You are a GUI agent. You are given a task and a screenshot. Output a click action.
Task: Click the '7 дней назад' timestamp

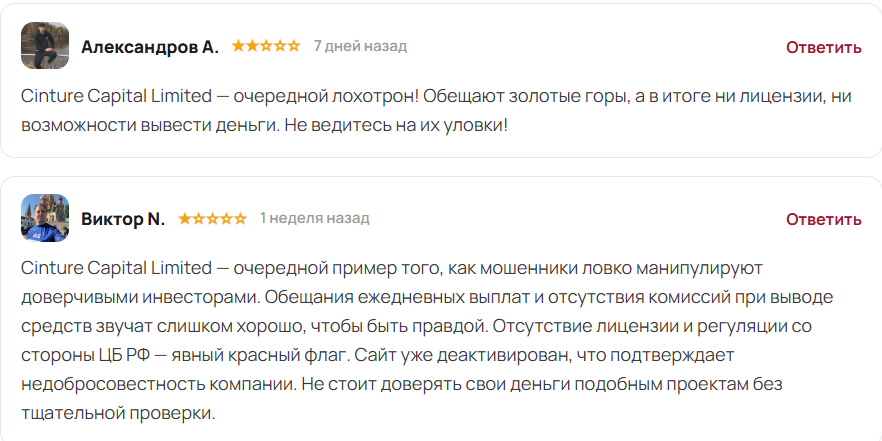point(360,46)
